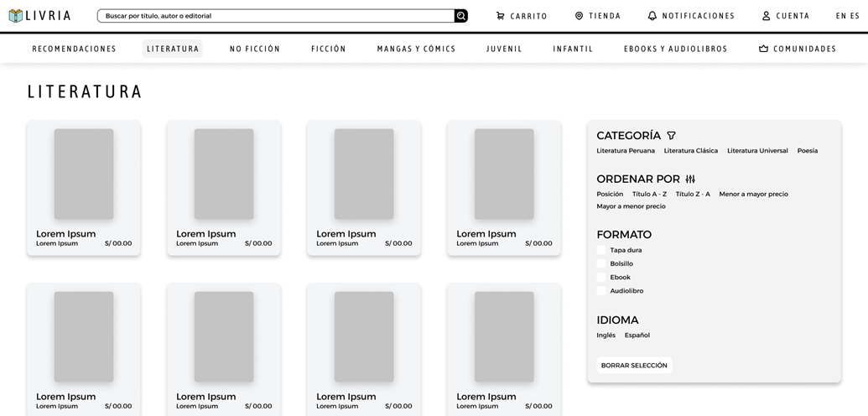
Task: Open the Notificaciones bell icon
Action: (652, 16)
